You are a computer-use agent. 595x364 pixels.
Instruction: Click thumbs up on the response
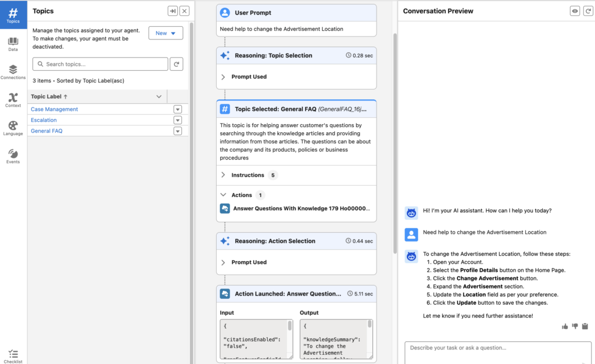click(565, 326)
